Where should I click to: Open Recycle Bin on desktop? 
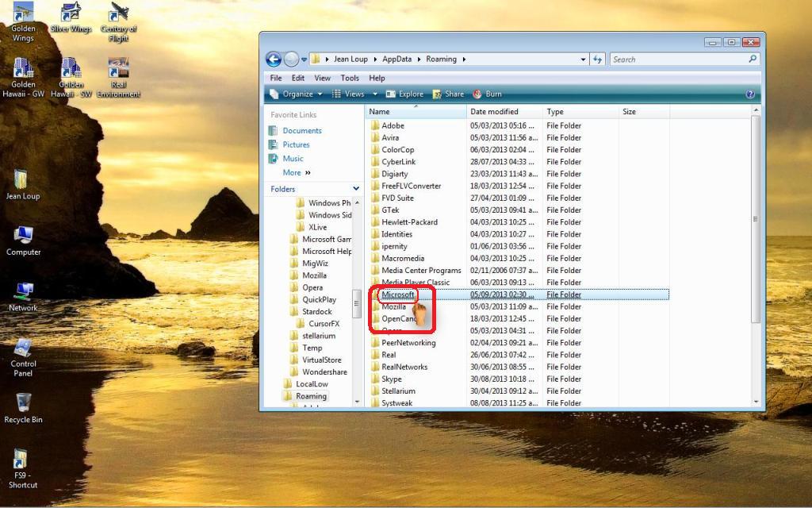pyautogui.click(x=23, y=409)
